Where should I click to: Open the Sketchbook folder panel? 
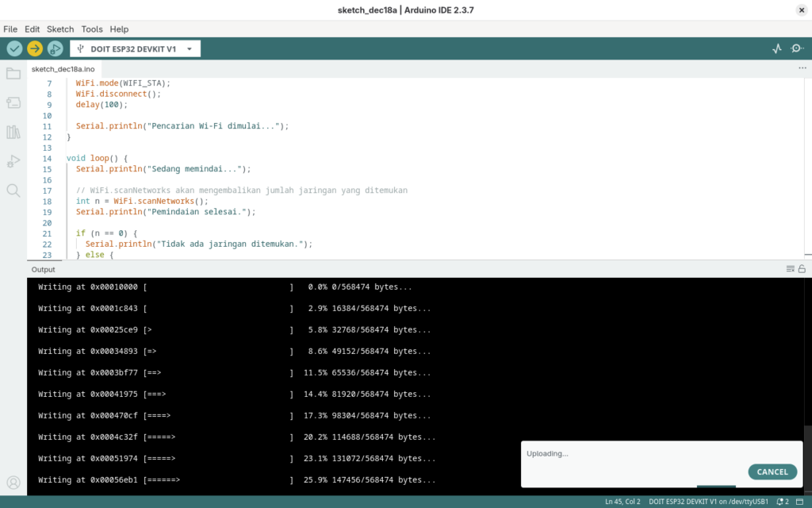13,74
